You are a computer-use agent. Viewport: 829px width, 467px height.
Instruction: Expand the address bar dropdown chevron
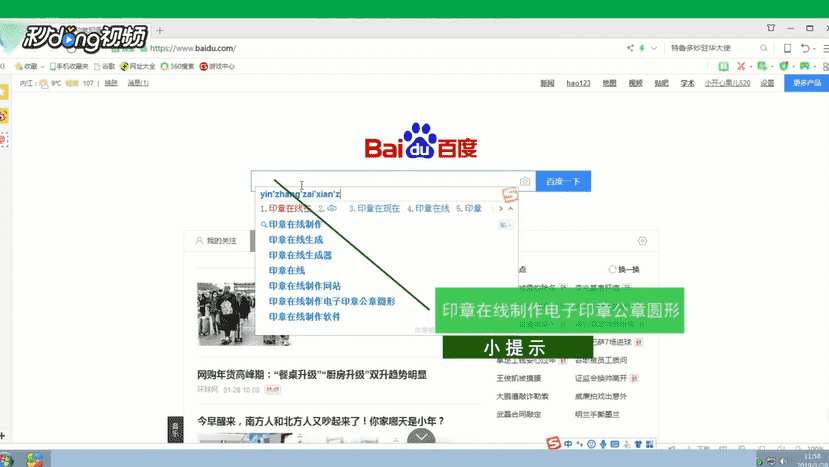point(654,48)
